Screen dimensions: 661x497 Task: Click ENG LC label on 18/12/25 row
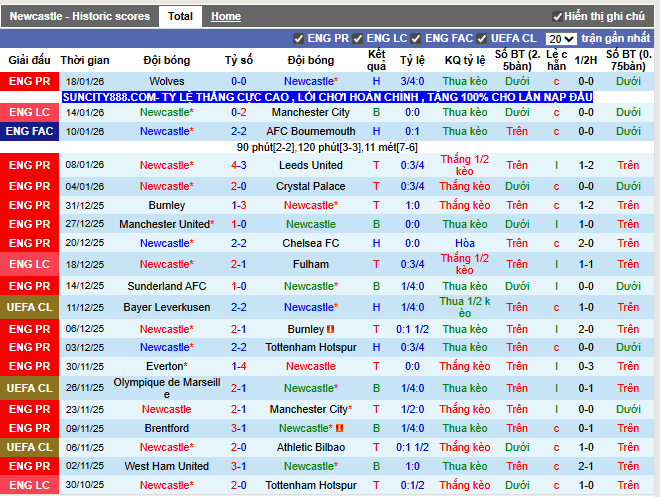click(x=30, y=264)
